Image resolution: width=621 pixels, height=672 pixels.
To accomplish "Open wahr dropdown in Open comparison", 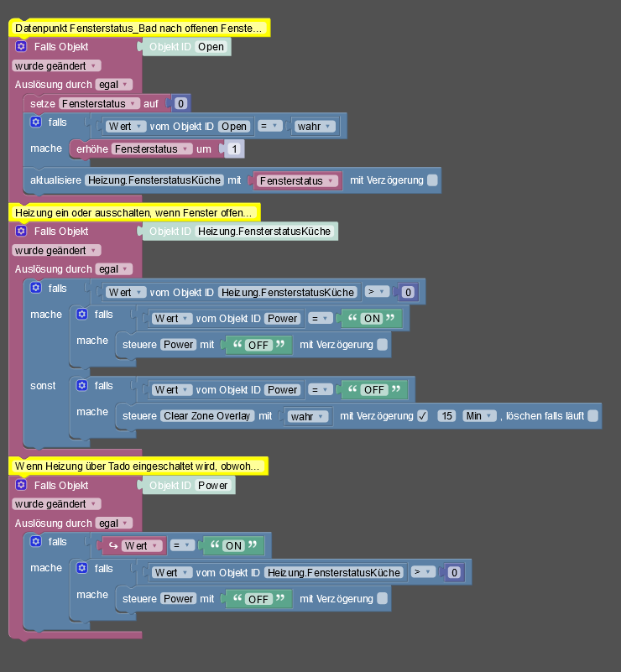I will [x=315, y=127].
